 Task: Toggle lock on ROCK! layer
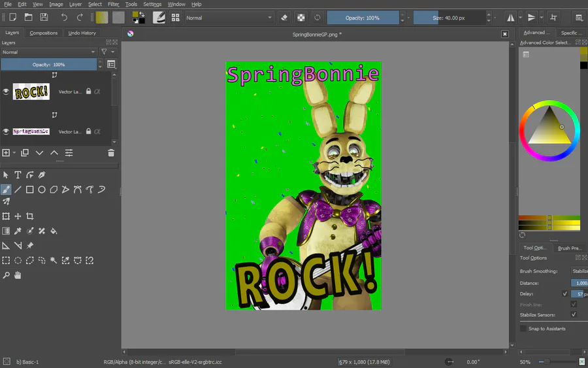pos(88,91)
